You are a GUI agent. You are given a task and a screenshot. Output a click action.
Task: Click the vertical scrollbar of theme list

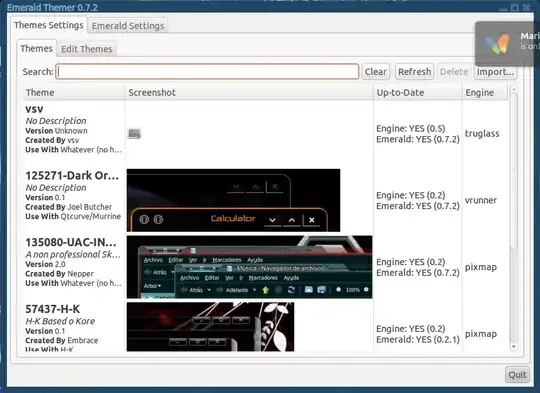pyautogui.click(x=513, y=218)
